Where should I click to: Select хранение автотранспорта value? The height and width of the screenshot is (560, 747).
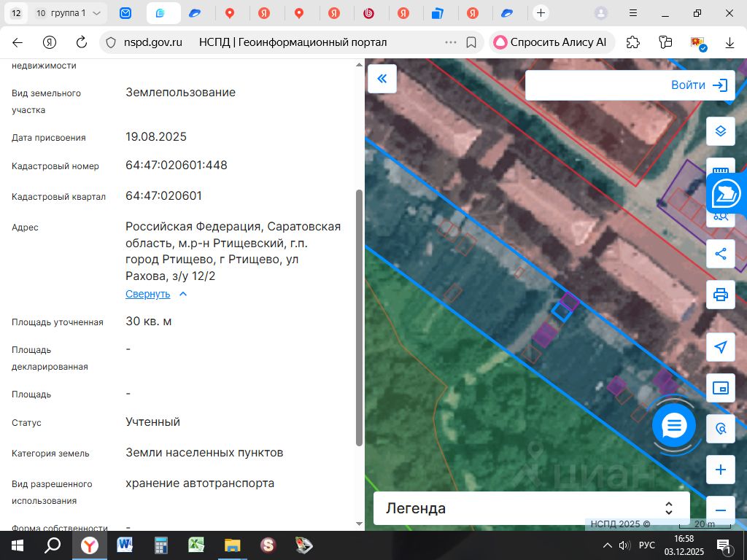tap(200, 483)
